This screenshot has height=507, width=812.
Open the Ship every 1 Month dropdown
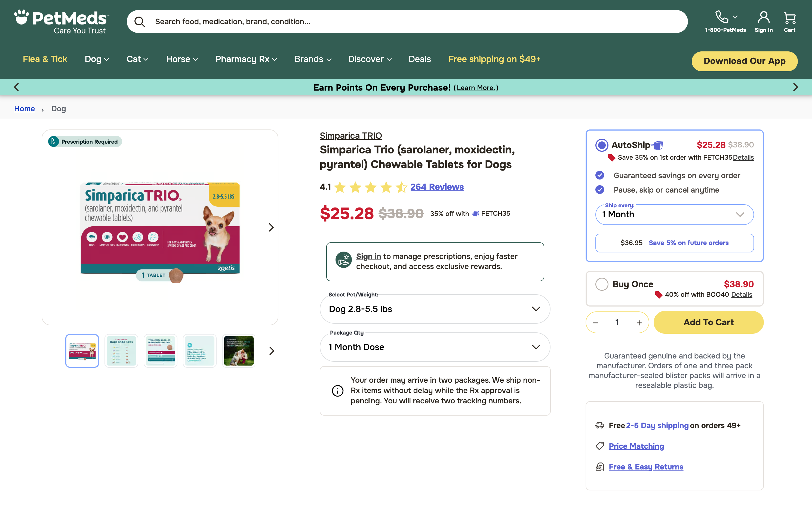(675, 215)
